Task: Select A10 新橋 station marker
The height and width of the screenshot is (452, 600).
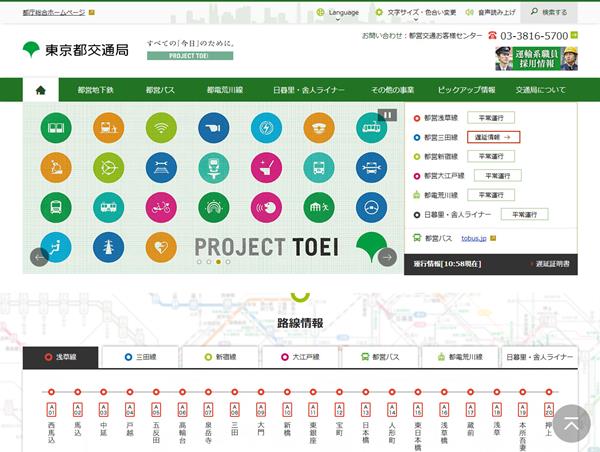Action: tap(287, 392)
